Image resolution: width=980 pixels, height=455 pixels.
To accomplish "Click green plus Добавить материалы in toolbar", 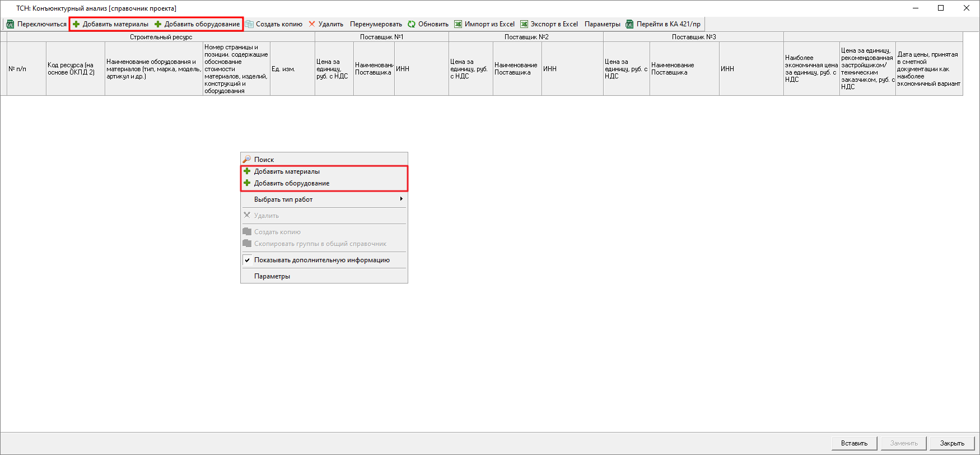I will 76,24.
